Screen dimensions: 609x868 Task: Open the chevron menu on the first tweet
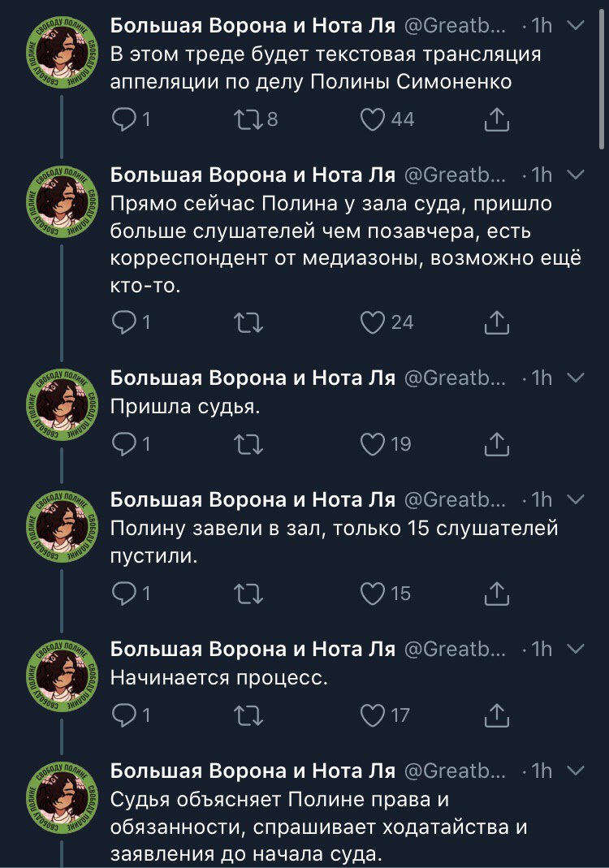575,26
